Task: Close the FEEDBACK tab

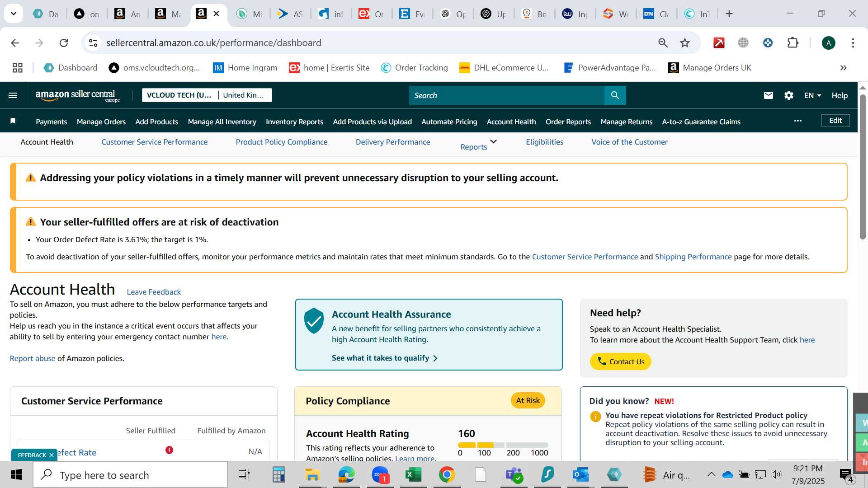Action: [52, 455]
